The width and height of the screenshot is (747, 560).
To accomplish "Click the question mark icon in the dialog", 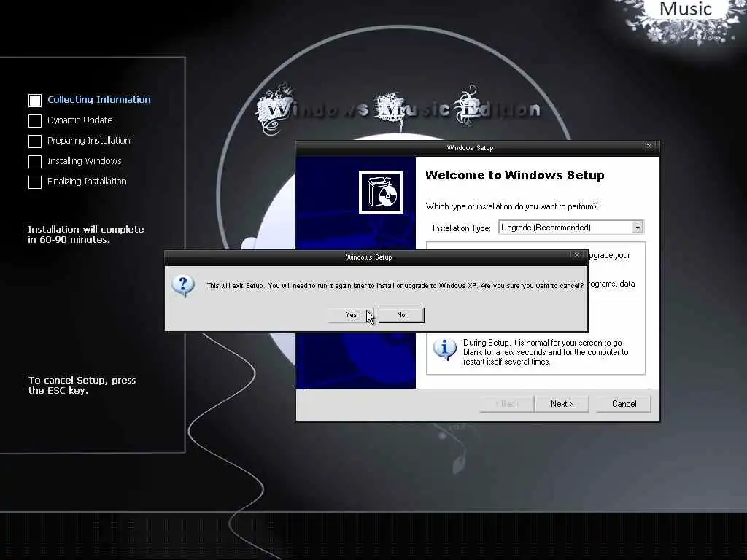I will 183,285.
